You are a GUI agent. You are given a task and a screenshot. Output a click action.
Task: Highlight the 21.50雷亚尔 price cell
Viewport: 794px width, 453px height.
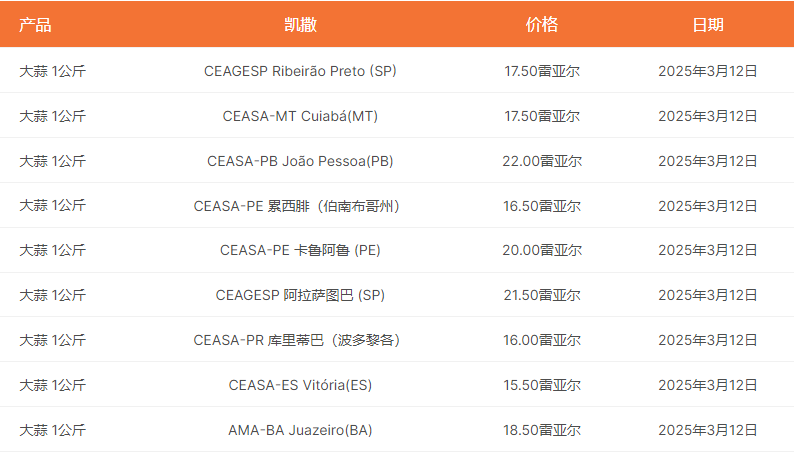pyautogui.click(x=542, y=295)
